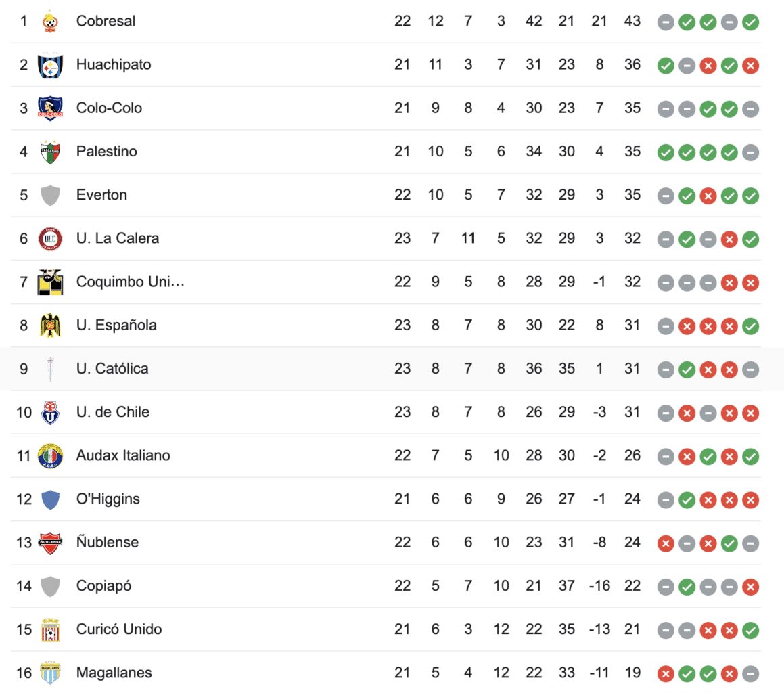This screenshot has height=693, width=784.
Task: Open the Curicó Unido team link
Action: (x=118, y=629)
